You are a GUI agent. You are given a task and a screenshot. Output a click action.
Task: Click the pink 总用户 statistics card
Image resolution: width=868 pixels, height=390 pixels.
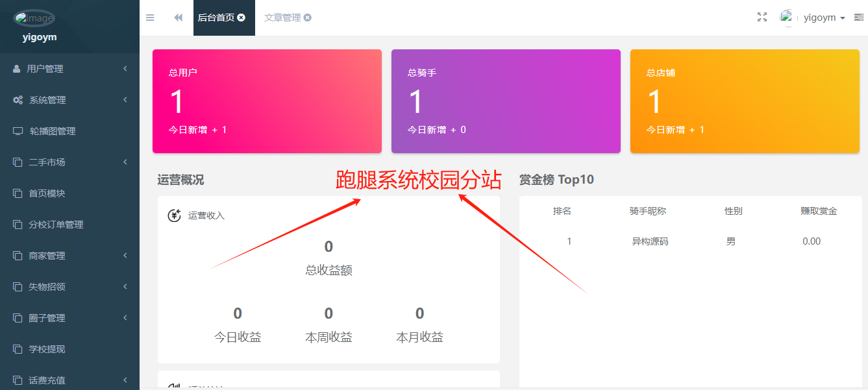tap(267, 101)
